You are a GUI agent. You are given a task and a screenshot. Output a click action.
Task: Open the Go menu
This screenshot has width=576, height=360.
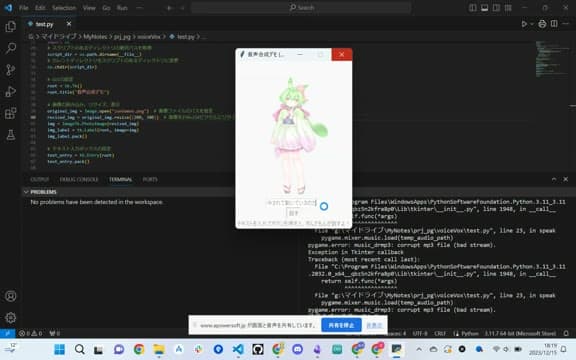pos(106,8)
